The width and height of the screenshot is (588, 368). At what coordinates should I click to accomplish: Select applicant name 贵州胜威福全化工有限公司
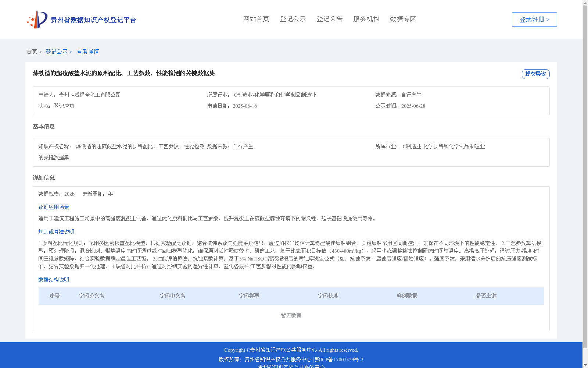(90, 95)
